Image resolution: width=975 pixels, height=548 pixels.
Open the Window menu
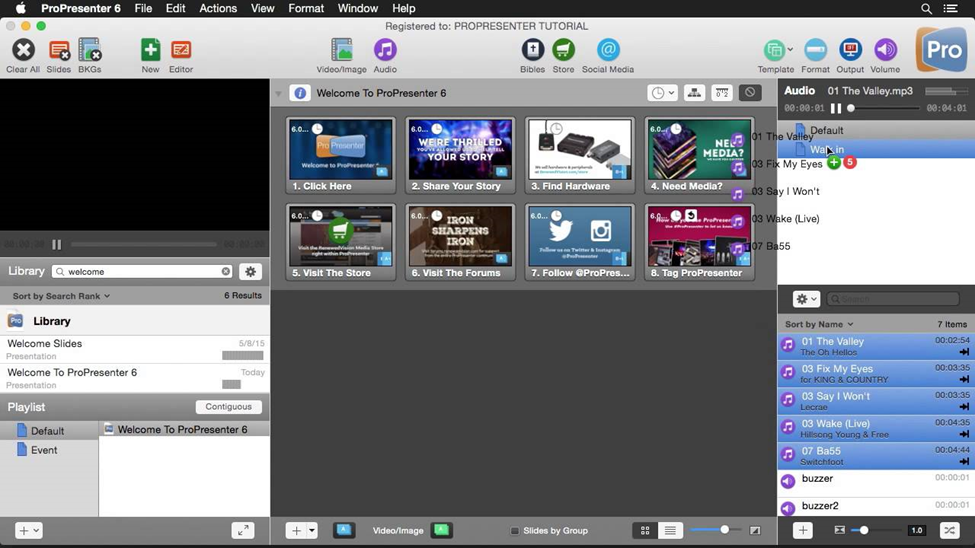coord(358,9)
